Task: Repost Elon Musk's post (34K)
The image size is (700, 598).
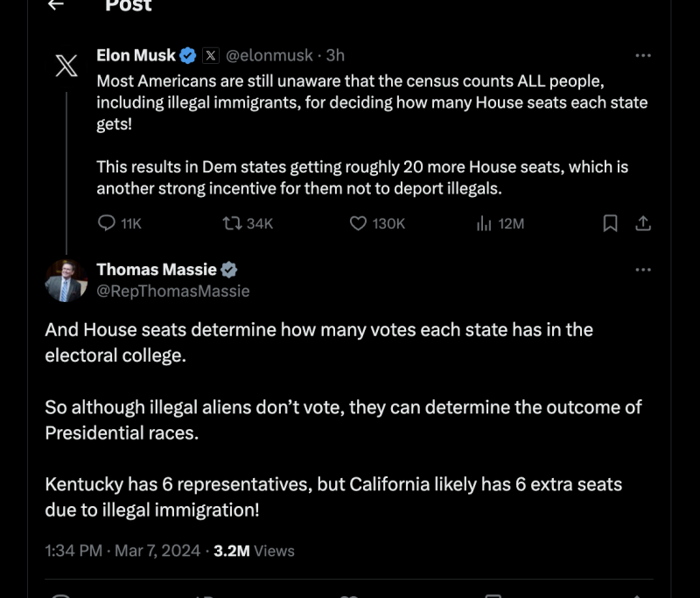Action: [x=233, y=223]
